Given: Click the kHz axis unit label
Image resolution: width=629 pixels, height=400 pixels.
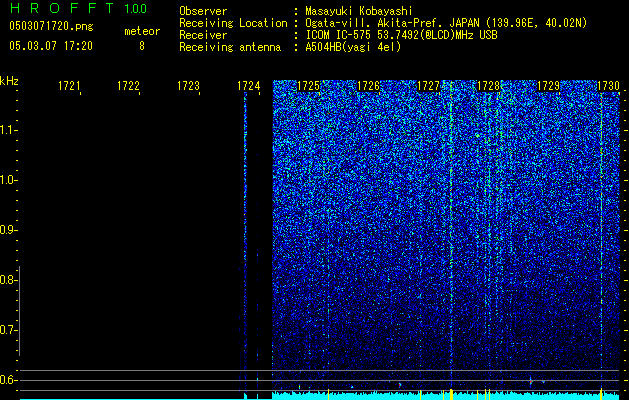Looking at the screenshot, I should coord(9,81).
